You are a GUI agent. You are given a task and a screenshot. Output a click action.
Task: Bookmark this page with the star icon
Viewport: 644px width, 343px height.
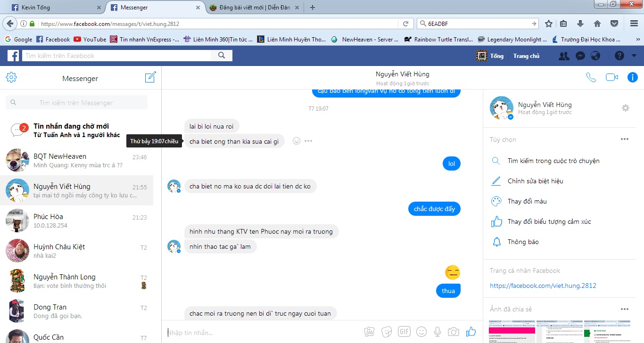(548, 24)
